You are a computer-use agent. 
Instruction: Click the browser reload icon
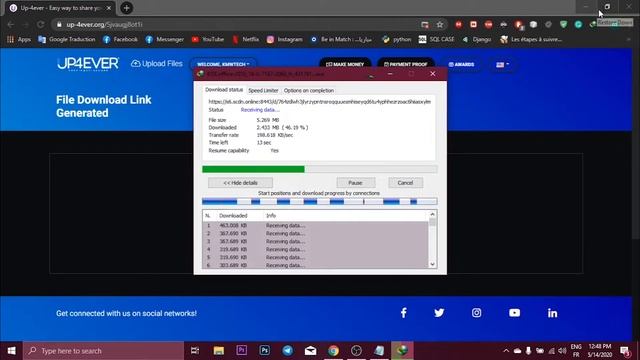[40, 24]
